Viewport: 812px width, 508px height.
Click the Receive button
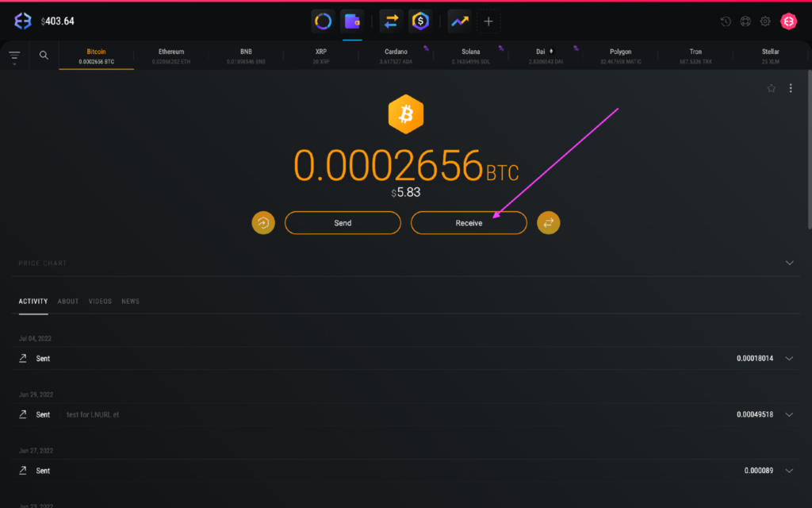coord(469,223)
